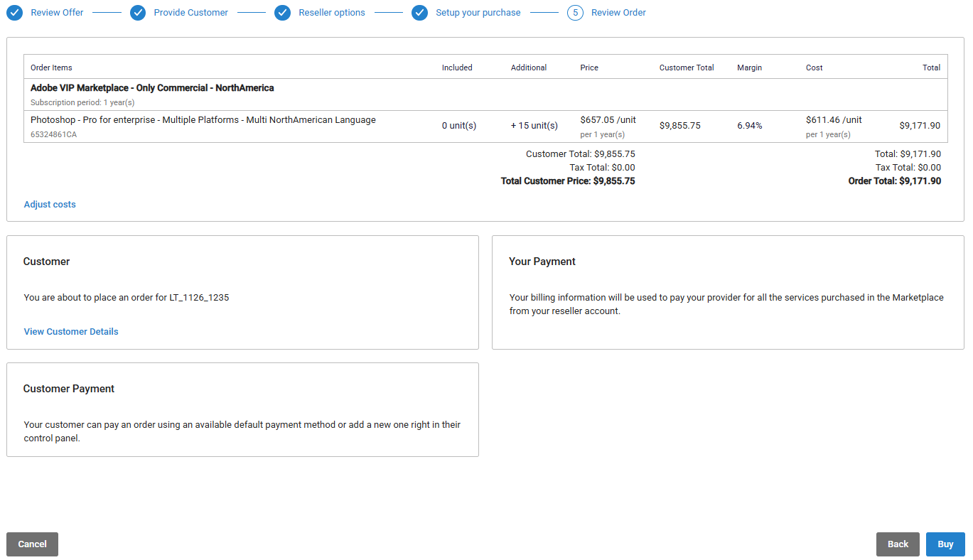The width and height of the screenshot is (973, 560).
Task: Open View Customer Details link
Action: pyautogui.click(x=71, y=332)
